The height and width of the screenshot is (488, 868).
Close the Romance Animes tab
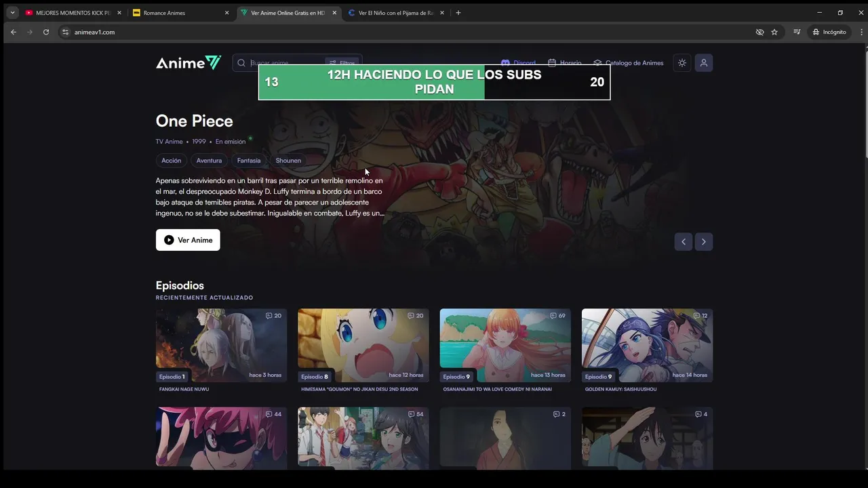[x=226, y=13]
